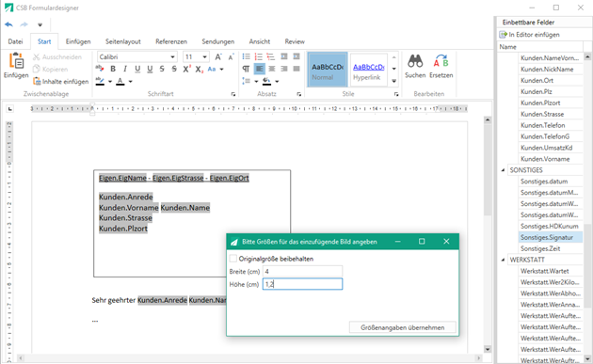This screenshot has width=593, height=364.
Task: Collapse the SONSTIGES tree group
Action: pos(503,170)
